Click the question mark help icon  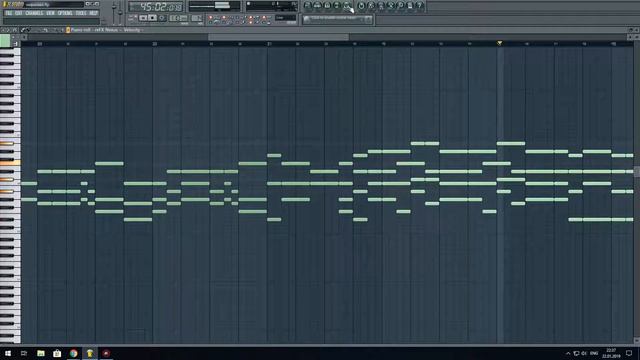(420, 6)
